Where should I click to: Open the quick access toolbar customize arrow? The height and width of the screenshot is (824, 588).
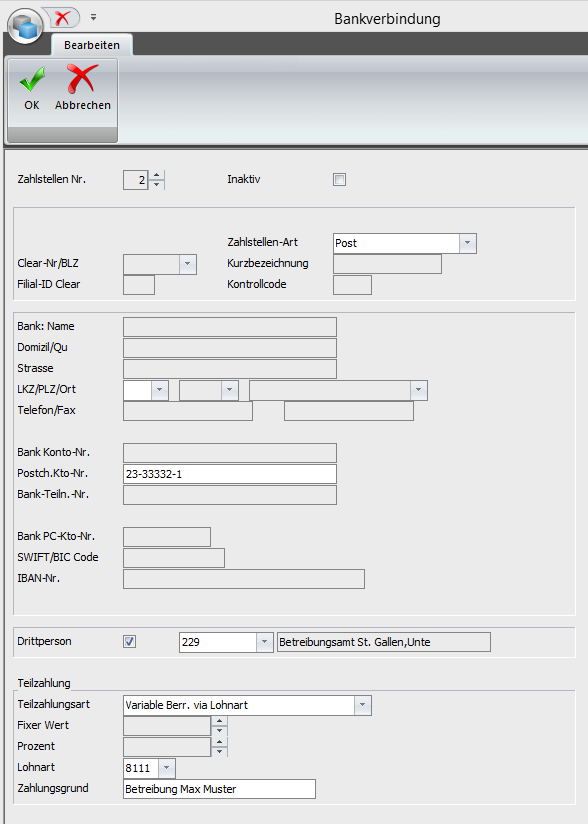click(93, 17)
